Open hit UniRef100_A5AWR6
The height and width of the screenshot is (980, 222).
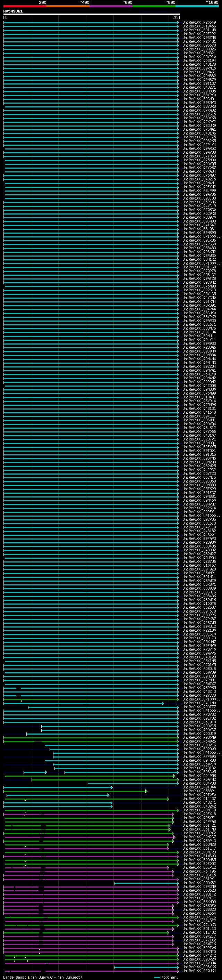click(x=199, y=741)
